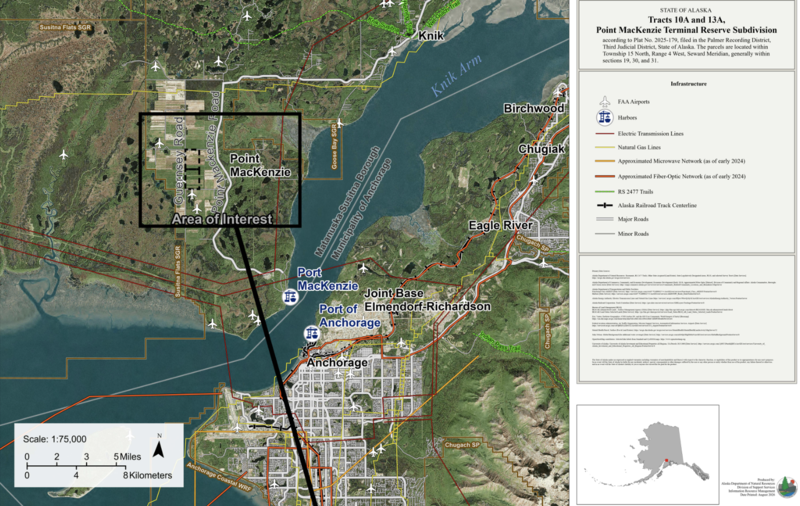Viewport: 800px width, 506px height.
Task: Click the "Birchwood" label
Action: pyautogui.click(x=534, y=108)
